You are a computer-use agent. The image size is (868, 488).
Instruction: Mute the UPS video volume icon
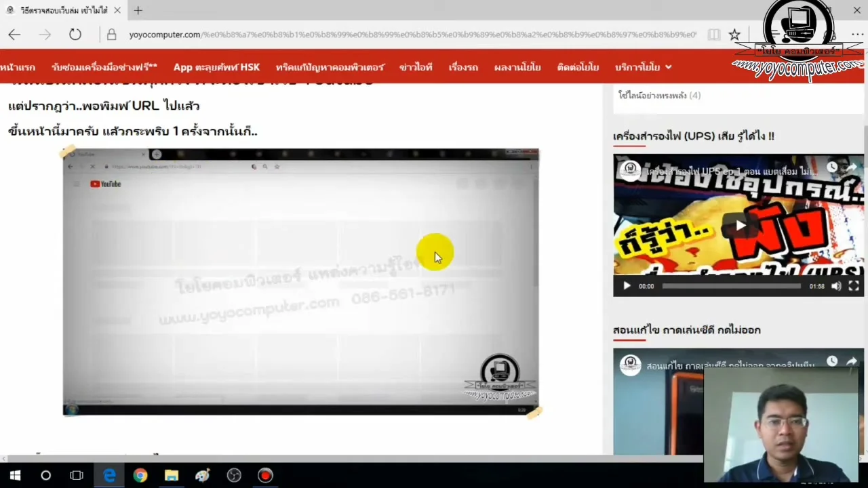pos(836,286)
